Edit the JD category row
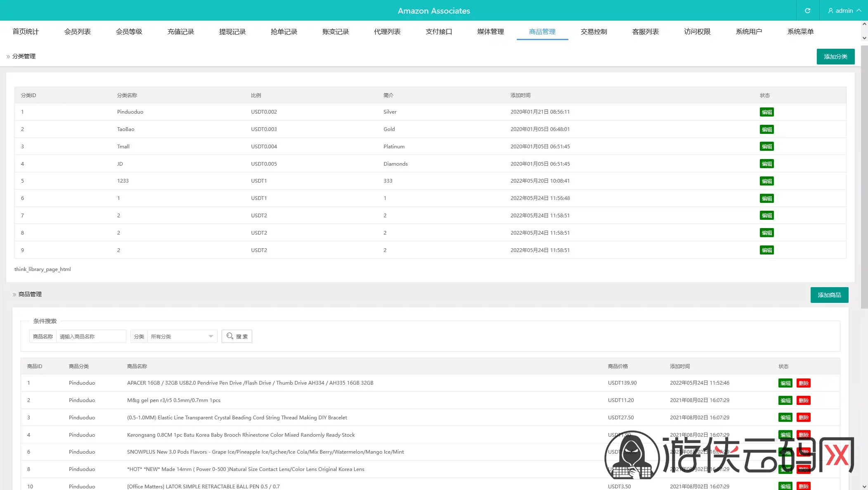The height and width of the screenshot is (490, 868). [x=766, y=164]
